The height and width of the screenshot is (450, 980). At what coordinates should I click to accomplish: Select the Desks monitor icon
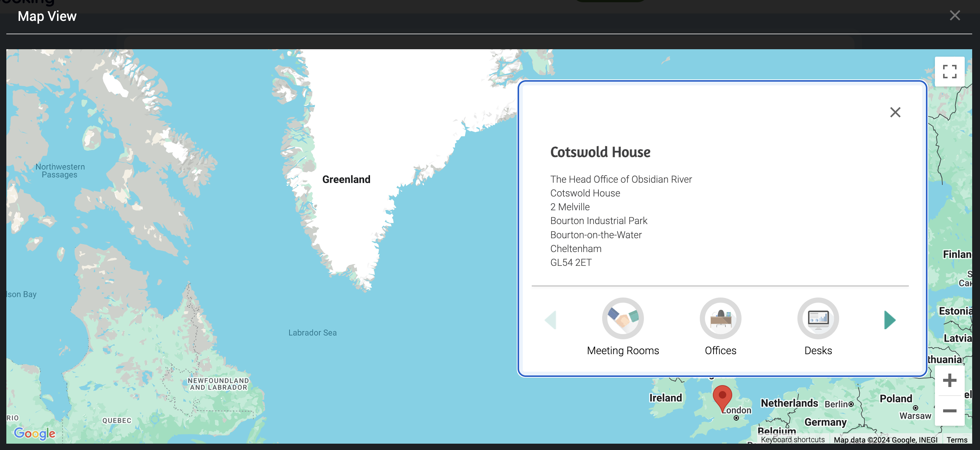818,318
